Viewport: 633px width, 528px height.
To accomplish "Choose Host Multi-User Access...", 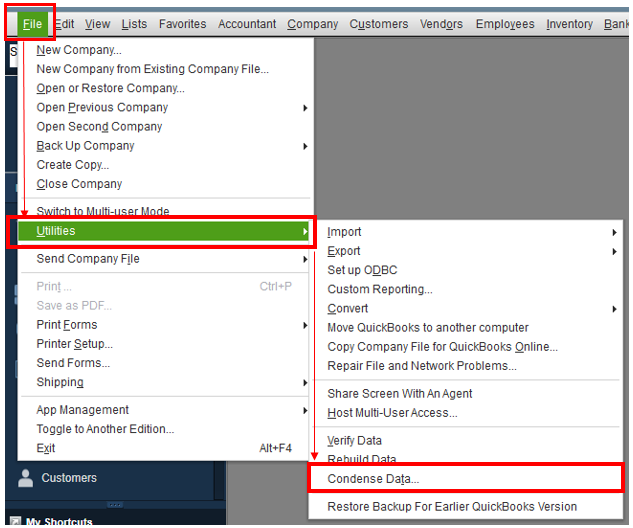I will pos(466,413).
